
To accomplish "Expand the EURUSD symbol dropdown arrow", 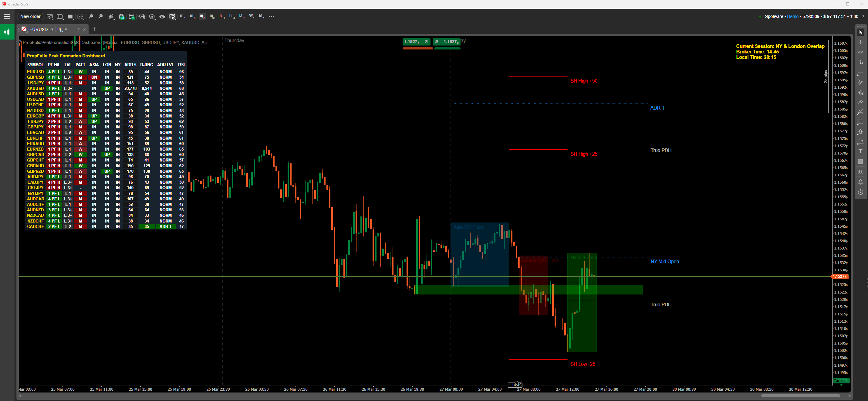I will tap(52, 30).
